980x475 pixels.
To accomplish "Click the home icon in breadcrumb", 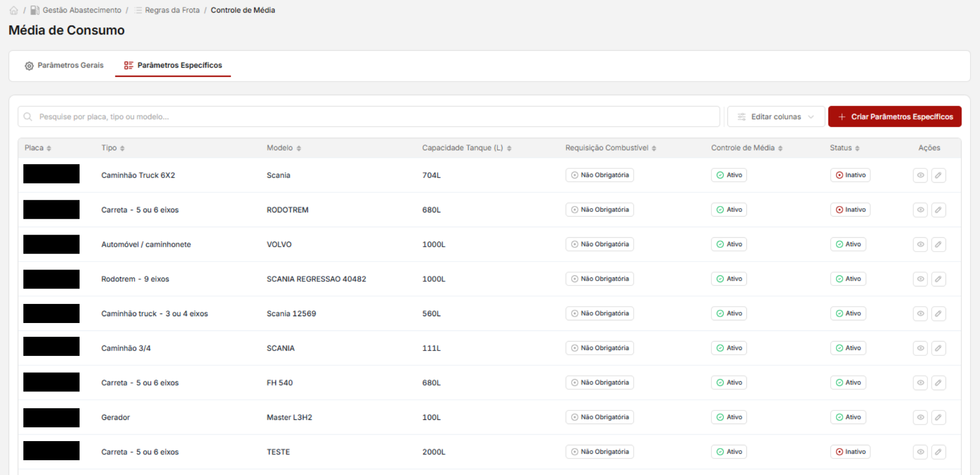I will 14,10.
